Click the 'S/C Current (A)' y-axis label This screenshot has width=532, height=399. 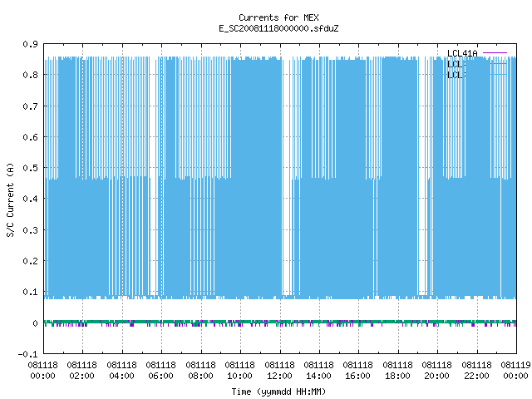click(11, 199)
